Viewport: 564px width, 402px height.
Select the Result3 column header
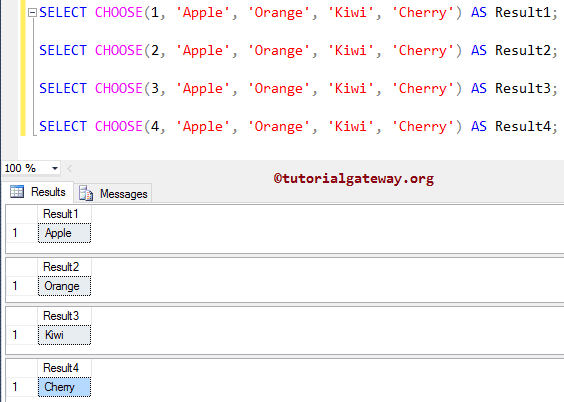[x=64, y=316]
